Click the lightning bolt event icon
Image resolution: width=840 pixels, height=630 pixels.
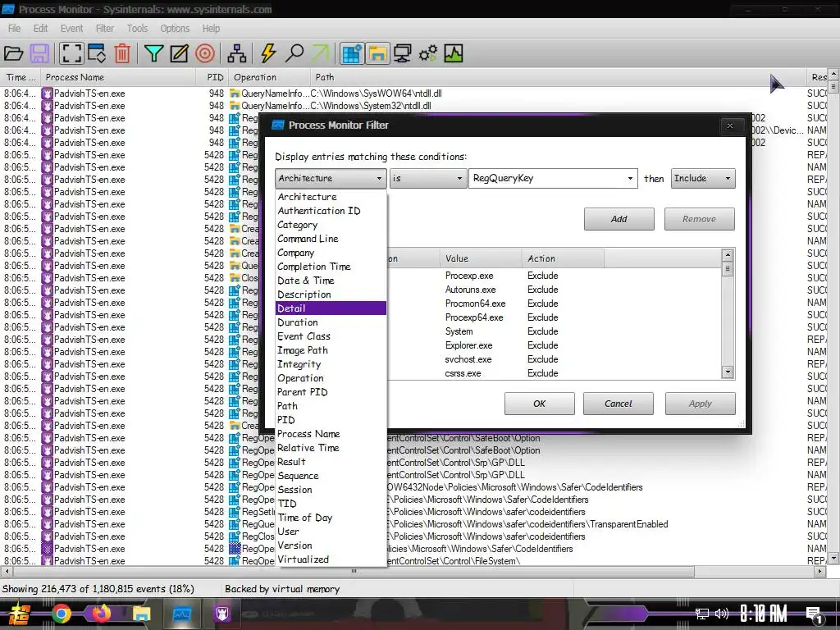click(x=268, y=53)
